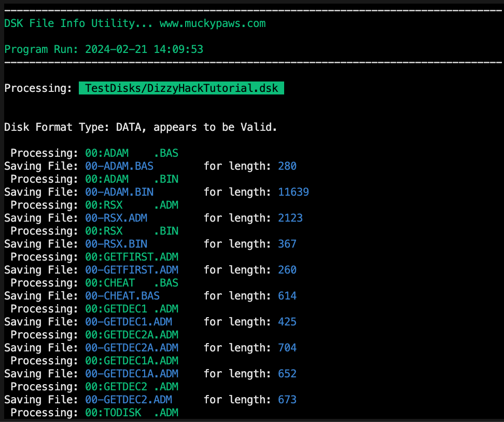Click the 00:RSX .ADM processing entry
Viewport: 504px width, 422px height.
point(132,205)
